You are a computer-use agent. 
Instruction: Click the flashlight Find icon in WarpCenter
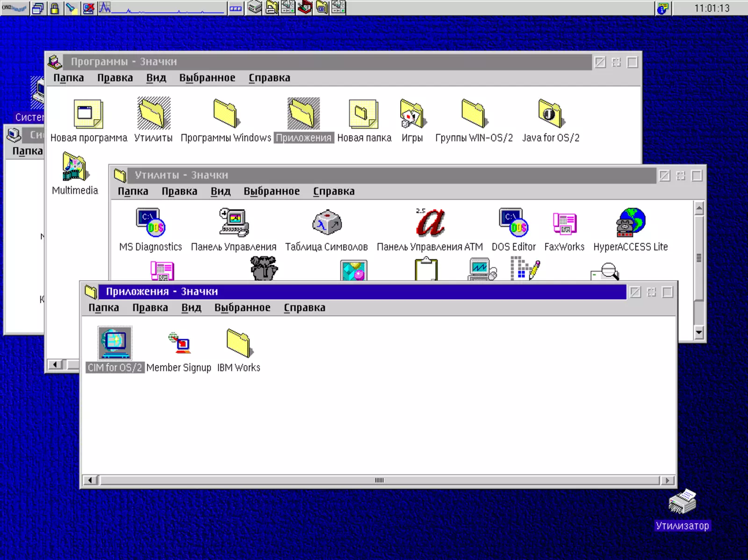(x=71, y=8)
